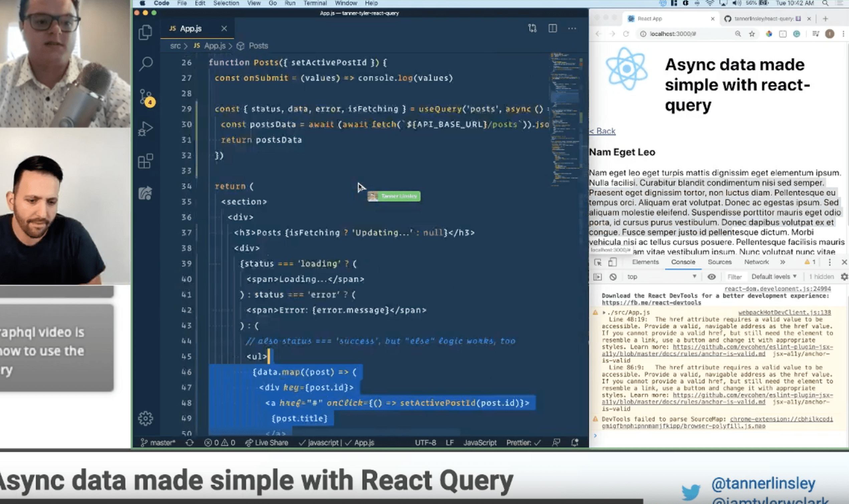
Task: Expand the ./src/App.js warning triangle
Action: click(604, 312)
